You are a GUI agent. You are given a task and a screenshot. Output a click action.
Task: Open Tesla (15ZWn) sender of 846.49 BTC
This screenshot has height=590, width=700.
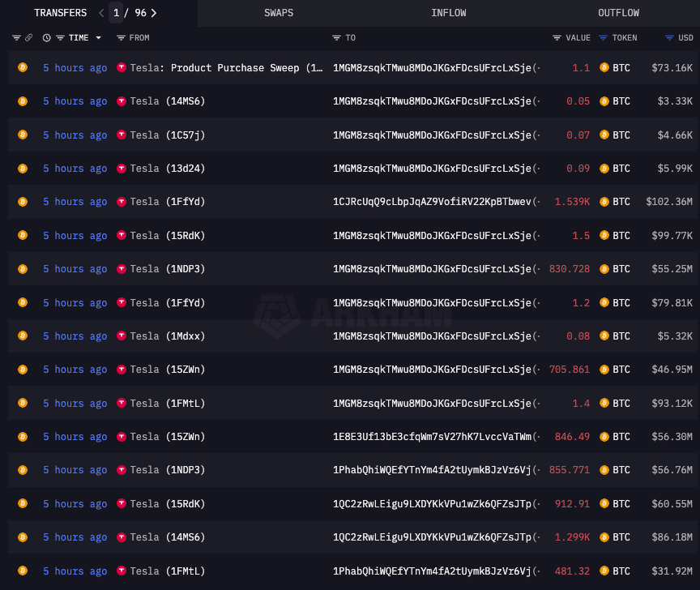tap(168, 436)
